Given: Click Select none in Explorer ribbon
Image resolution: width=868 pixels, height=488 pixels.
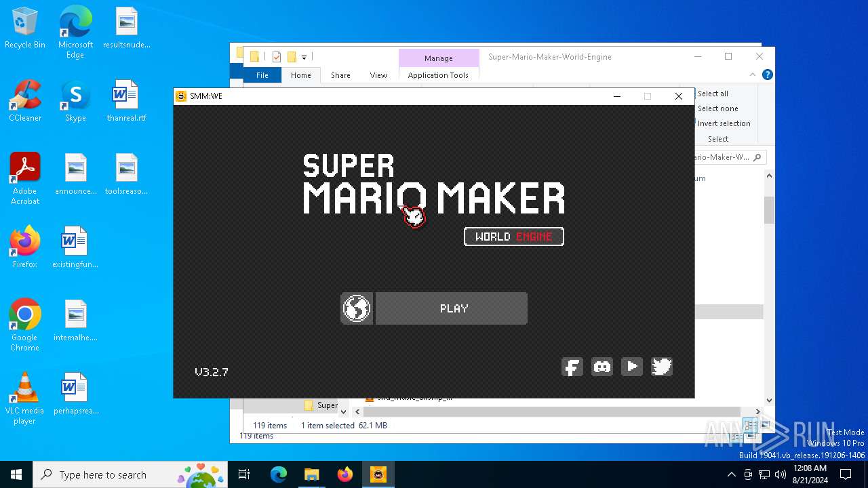Looking at the screenshot, I should pyautogui.click(x=717, y=108).
